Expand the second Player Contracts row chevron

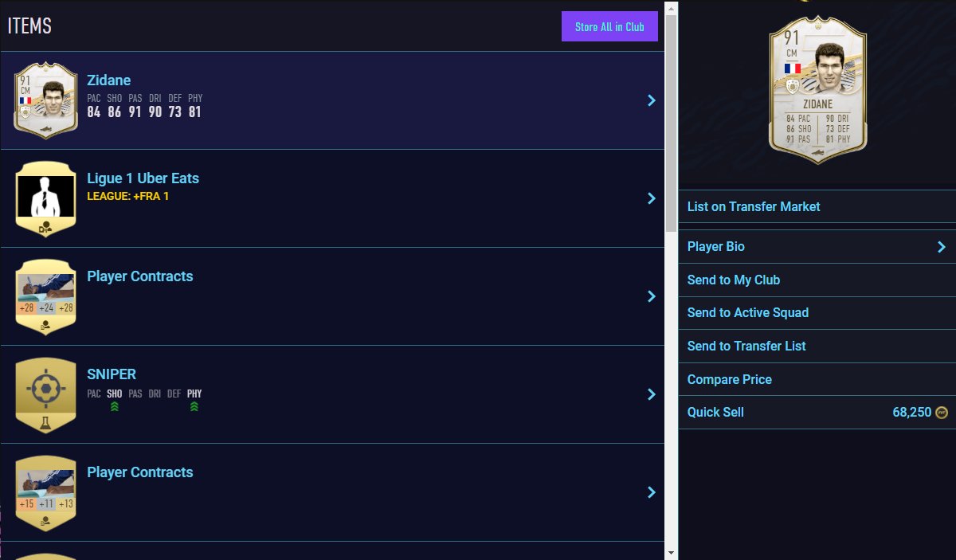coord(652,492)
